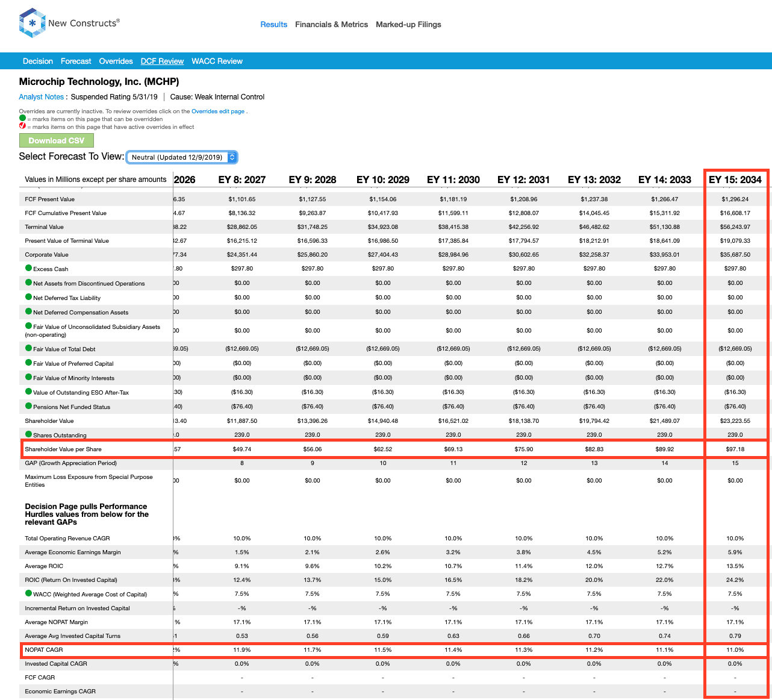
Task: Click green dot beside Pensions Net Funded Status
Action: click(x=28, y=407)
